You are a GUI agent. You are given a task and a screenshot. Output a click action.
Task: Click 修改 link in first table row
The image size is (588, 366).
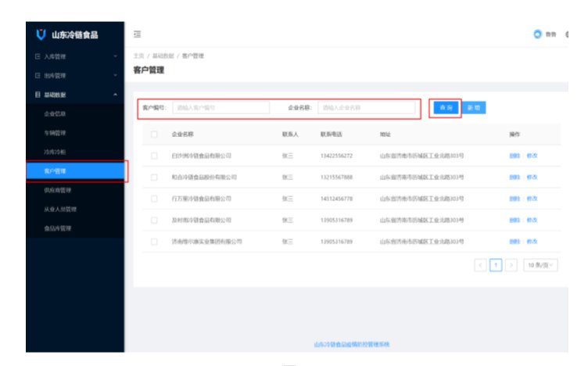(x=532, y=156)
